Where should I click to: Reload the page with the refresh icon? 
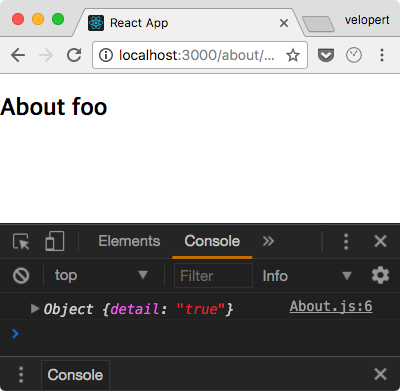[74, 55]
